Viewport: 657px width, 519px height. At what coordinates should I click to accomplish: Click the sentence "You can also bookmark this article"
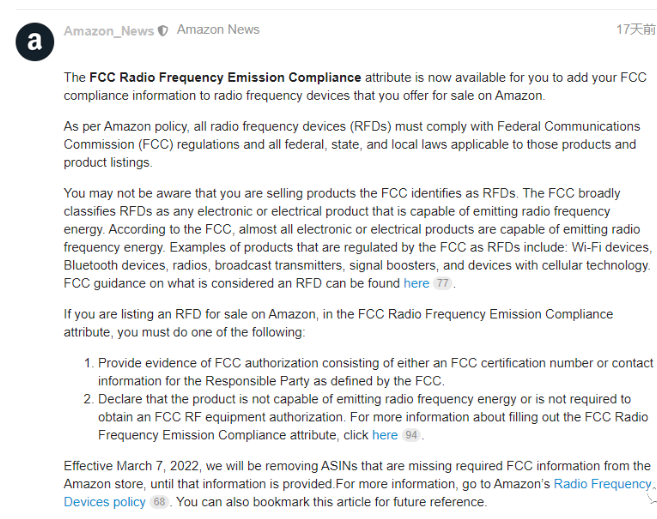pos(331,502)
